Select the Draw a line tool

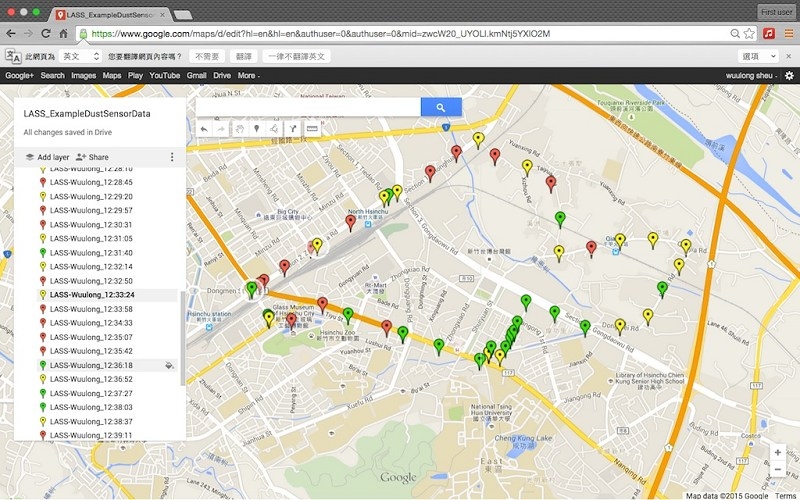274,129
